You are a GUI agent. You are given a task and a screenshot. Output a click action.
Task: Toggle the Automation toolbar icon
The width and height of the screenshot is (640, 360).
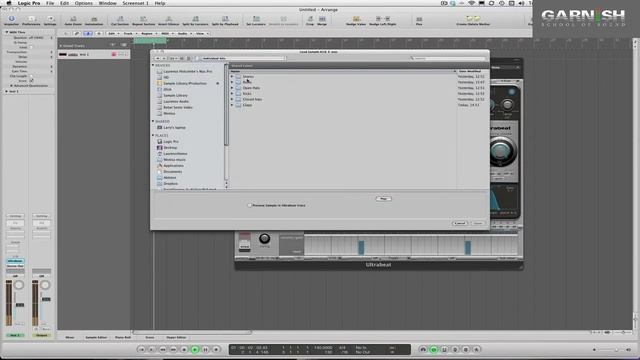click(x=94, y=19)
